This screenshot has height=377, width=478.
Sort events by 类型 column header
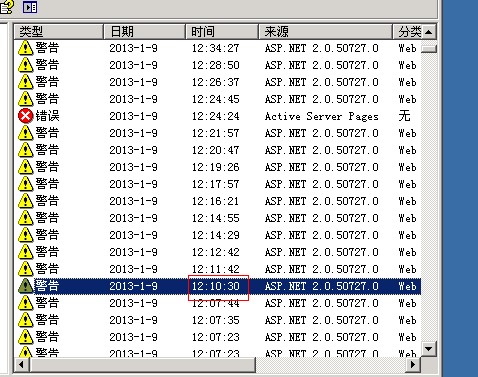(58, 32)
